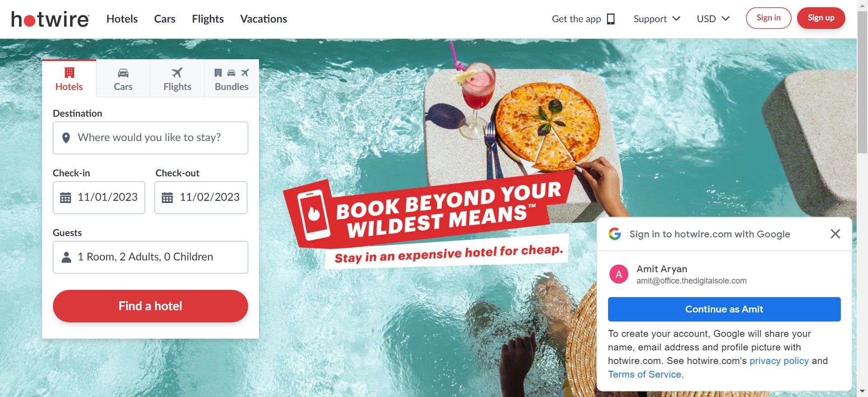Open the USD currency dropdown
The width and height of the screenshot is (868, 397).
(713, 19)
